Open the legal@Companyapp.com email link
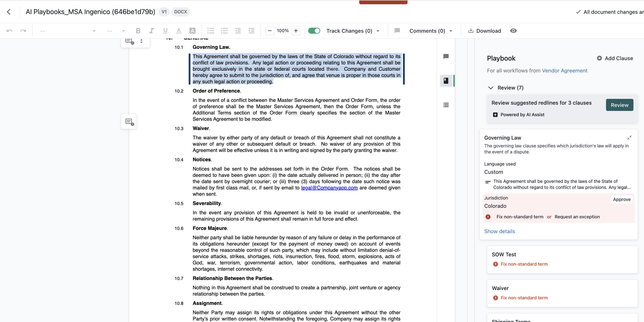644x322 pixels. tap(329, 188)
